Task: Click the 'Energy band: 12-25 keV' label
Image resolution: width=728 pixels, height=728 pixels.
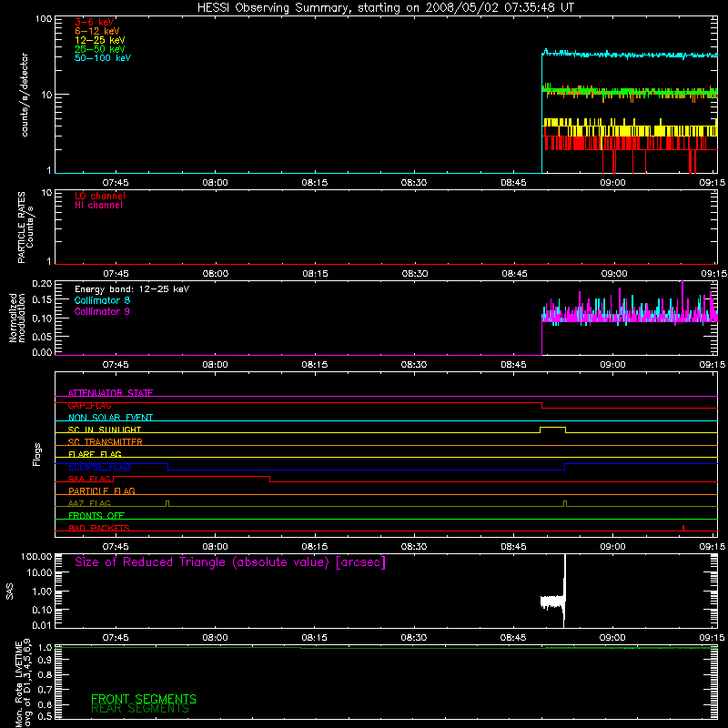Action: (132, 289)
